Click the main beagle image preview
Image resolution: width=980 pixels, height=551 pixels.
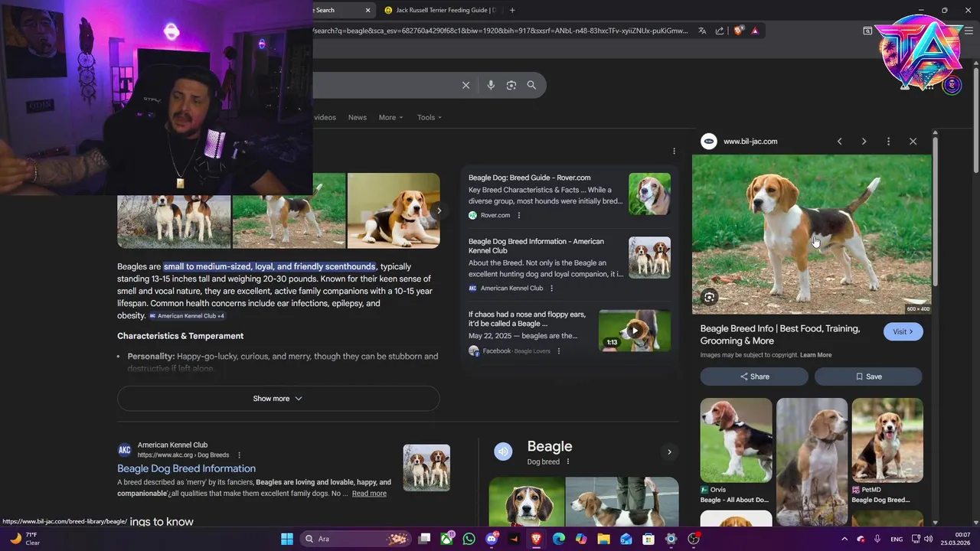(x=812, y=234)
